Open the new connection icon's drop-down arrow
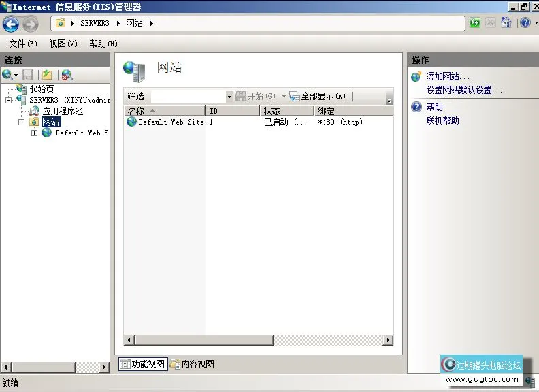Screen dimensions: 539x392 (16, 75)
